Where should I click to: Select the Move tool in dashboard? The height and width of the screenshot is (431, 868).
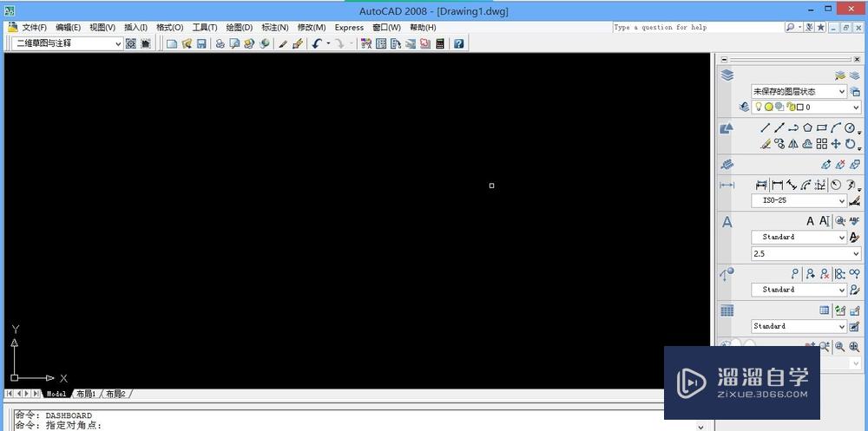[x=836, y=144]
